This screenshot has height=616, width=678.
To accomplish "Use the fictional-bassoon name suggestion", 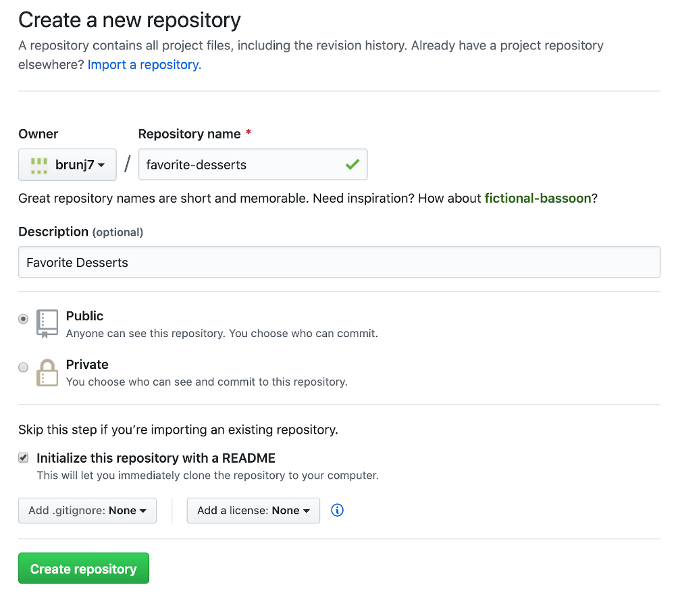I will pyautogui.click(x=538, y=199).
